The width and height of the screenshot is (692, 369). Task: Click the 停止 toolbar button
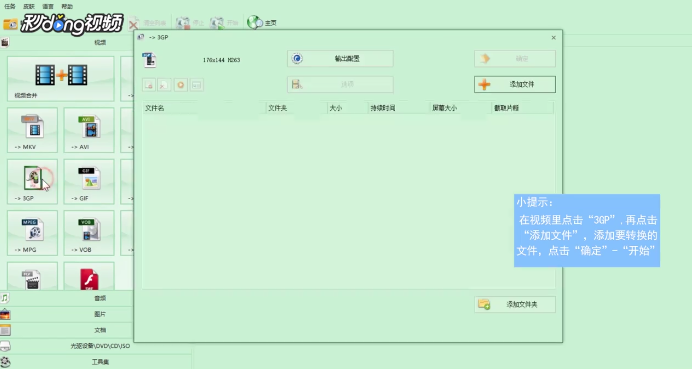tap(190, 23)
